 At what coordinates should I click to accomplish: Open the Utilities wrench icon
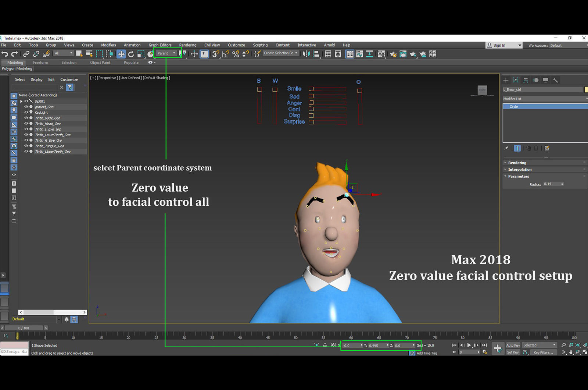555,80
